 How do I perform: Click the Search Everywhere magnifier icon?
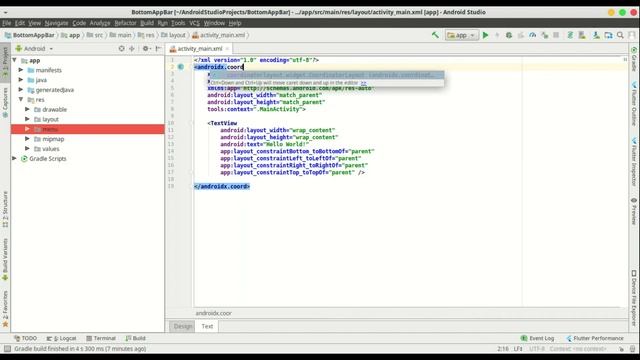(620, 35)
